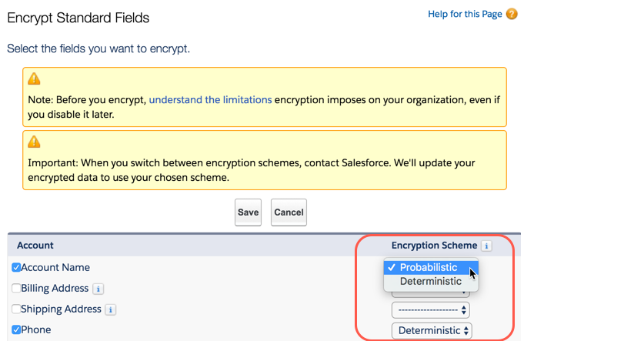Click info icon next to Shipping Address
The height and width of the screenshot is (341, 644).
pyautogui.click(x=111, y=309)
